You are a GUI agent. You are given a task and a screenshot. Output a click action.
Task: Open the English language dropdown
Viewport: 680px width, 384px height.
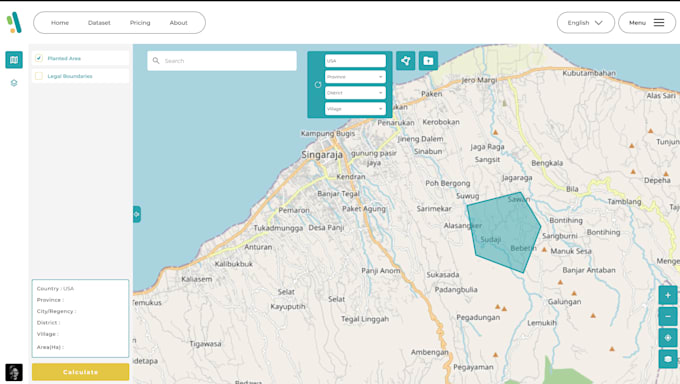(x=585, y=23)
